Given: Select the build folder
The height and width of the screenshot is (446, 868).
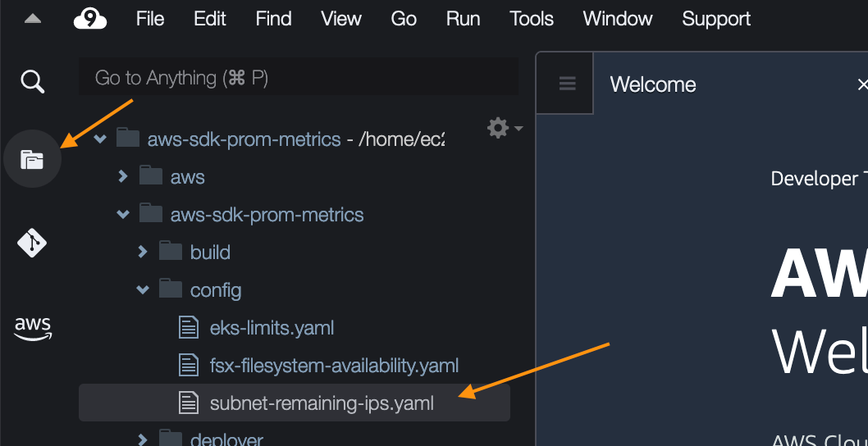Looking at the screenshot, I should (210, 253).
